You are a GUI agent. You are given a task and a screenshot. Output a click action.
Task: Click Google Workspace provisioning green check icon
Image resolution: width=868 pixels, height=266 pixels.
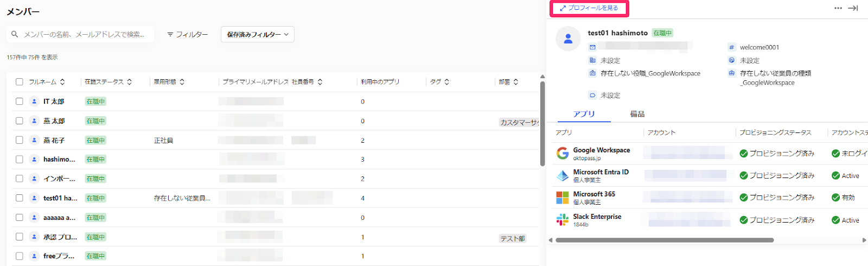pos(744,154)
